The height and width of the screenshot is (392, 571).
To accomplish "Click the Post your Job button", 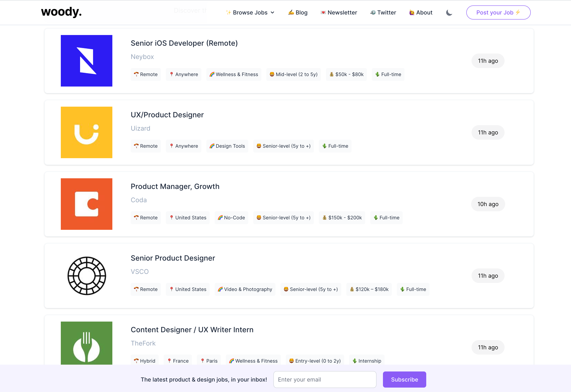I will 498,12.
